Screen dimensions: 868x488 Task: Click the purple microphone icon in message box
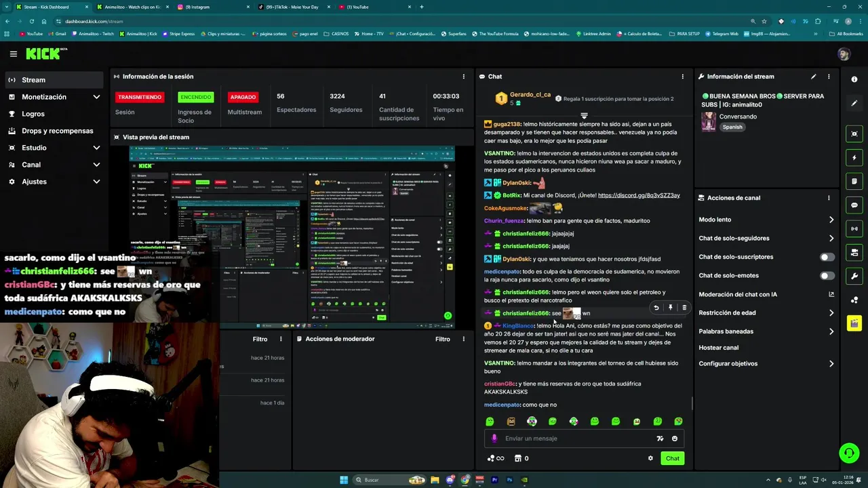coord(494,439)
